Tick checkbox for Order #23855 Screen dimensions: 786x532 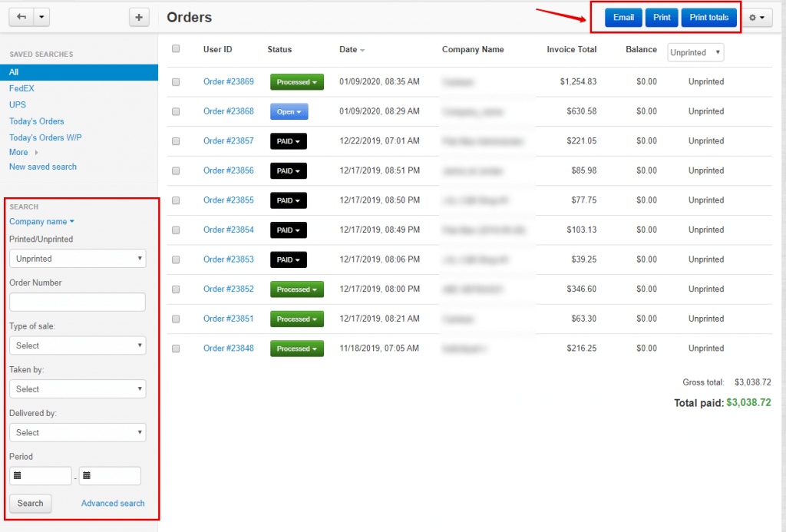176,200
